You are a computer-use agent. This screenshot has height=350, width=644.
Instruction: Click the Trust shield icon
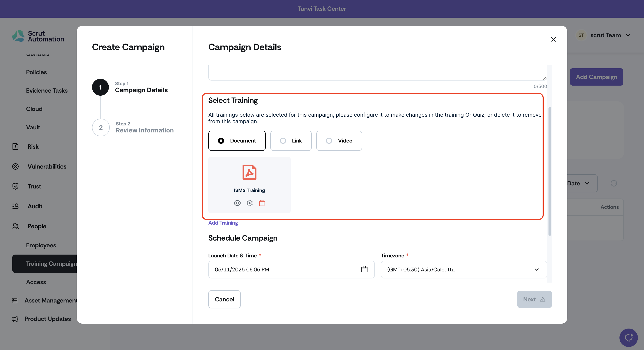16,186
